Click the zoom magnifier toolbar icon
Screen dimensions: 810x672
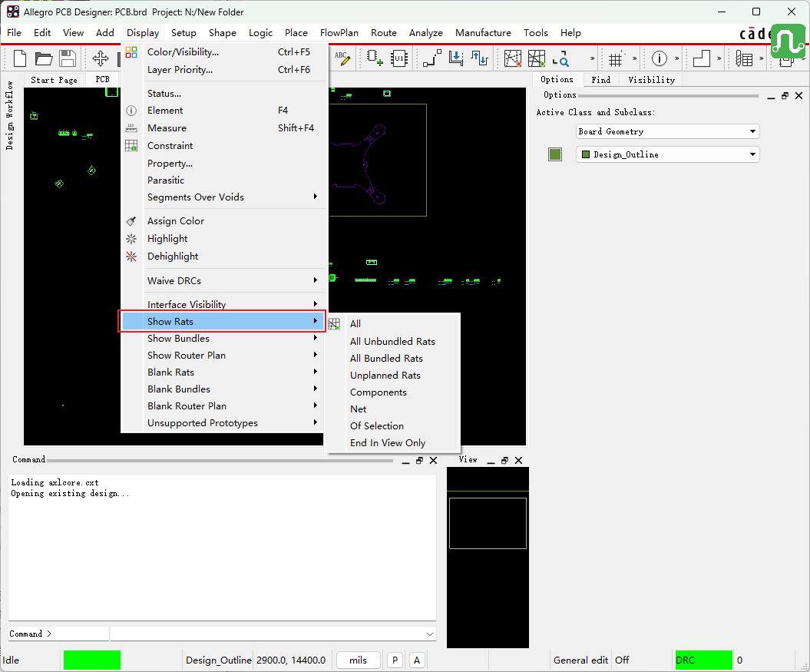[560, 58]
